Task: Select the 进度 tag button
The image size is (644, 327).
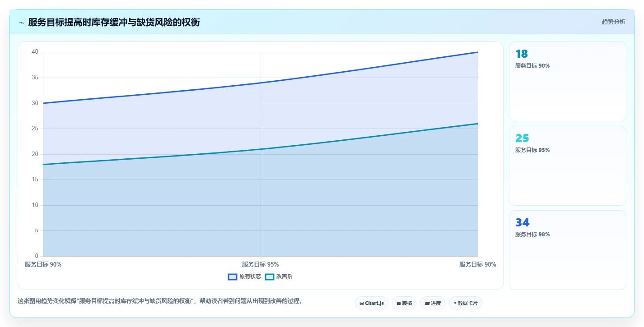Action: point(433,303)
